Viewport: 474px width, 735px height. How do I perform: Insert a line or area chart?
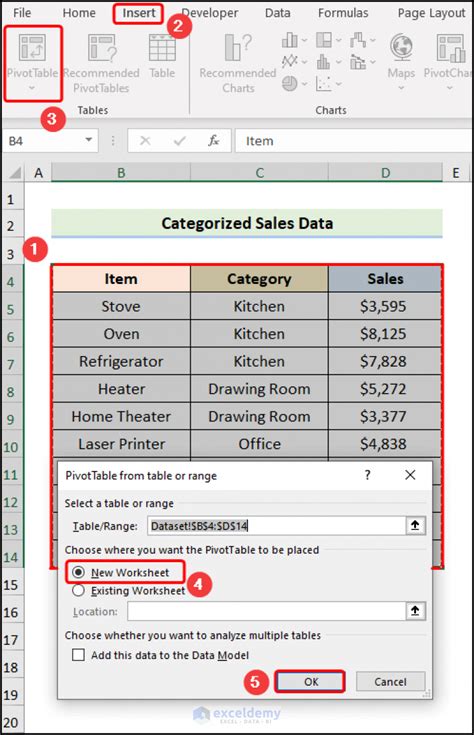pyautogui.click(x=290, y=61)
